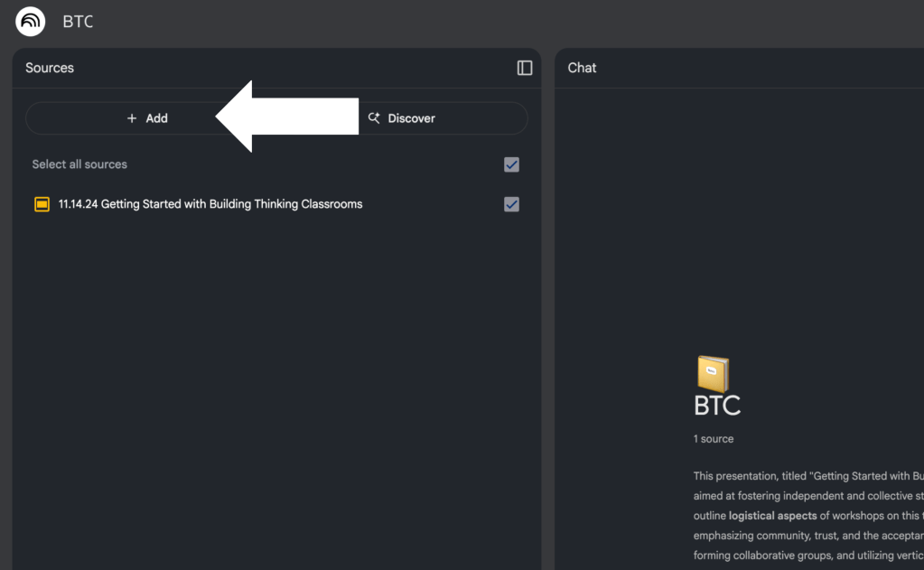Select the Sources panel heading
This screenshot has width=924, height=570.
point(50,68)
